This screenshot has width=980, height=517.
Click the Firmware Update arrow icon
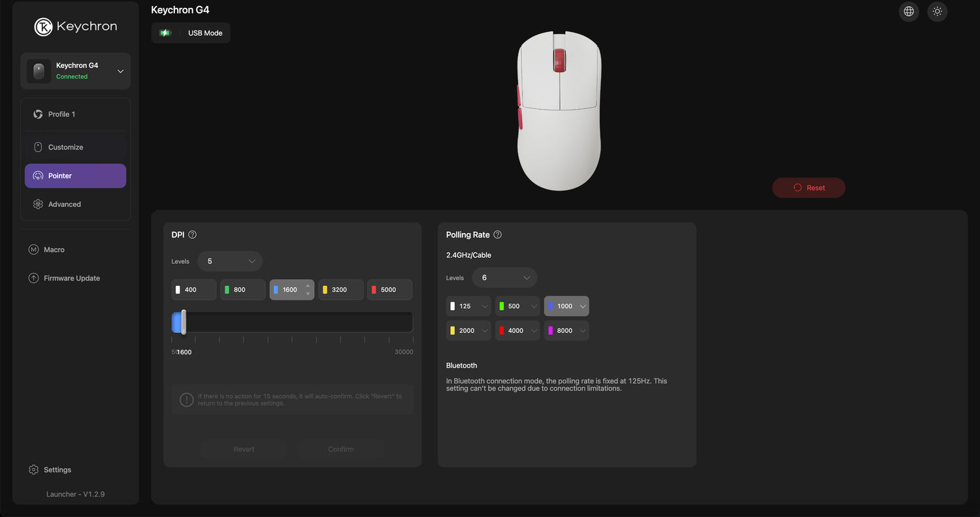coord(33,278)
